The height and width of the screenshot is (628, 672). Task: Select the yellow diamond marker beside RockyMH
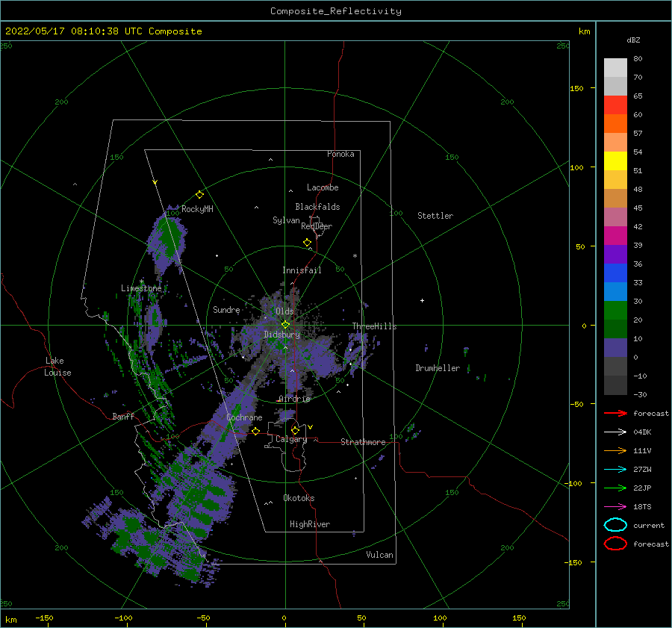pos(199,195)
